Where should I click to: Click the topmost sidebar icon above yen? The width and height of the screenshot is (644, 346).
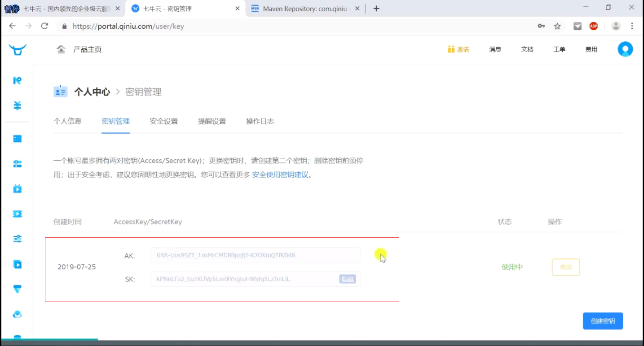tap(18, 80)
